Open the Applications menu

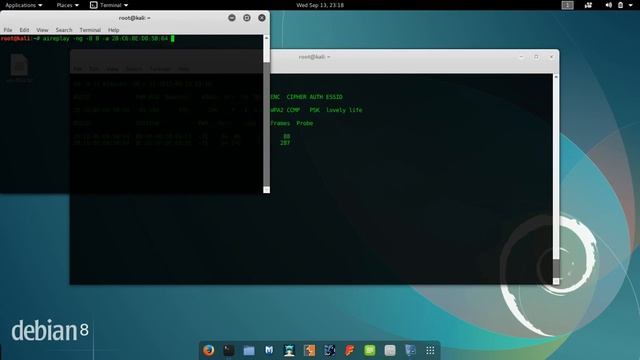24,5
